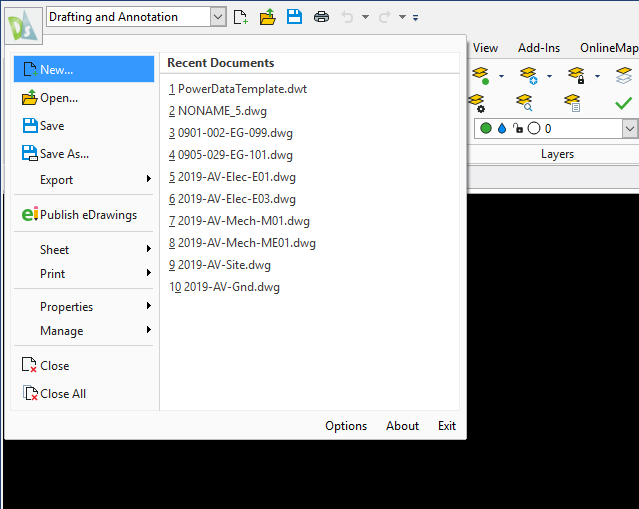
Task: Click the Open folder icon in top toolbar
Action: [267, 17]
